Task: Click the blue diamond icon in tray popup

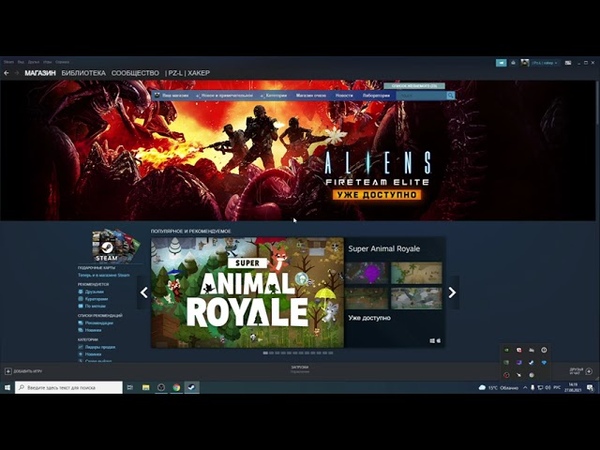Action: 544,362
